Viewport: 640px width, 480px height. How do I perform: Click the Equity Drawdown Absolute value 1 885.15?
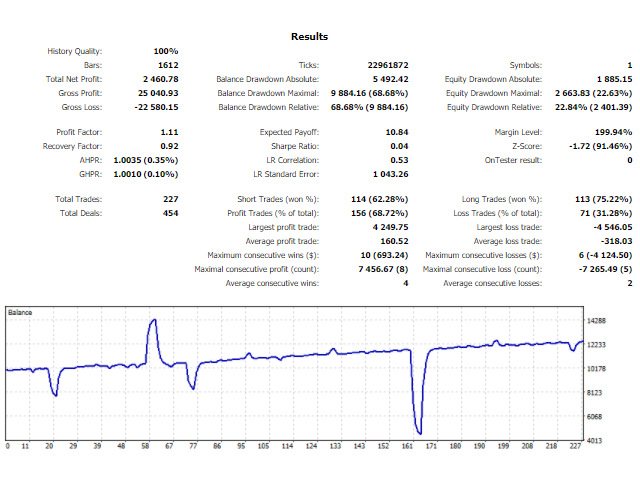pyautogui.click(x=609, y=79)
